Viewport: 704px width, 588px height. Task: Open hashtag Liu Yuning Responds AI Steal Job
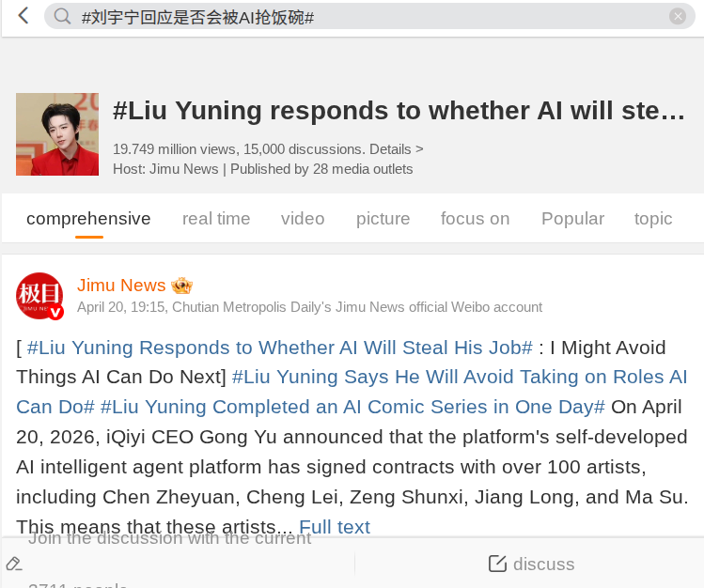point(280,348)
